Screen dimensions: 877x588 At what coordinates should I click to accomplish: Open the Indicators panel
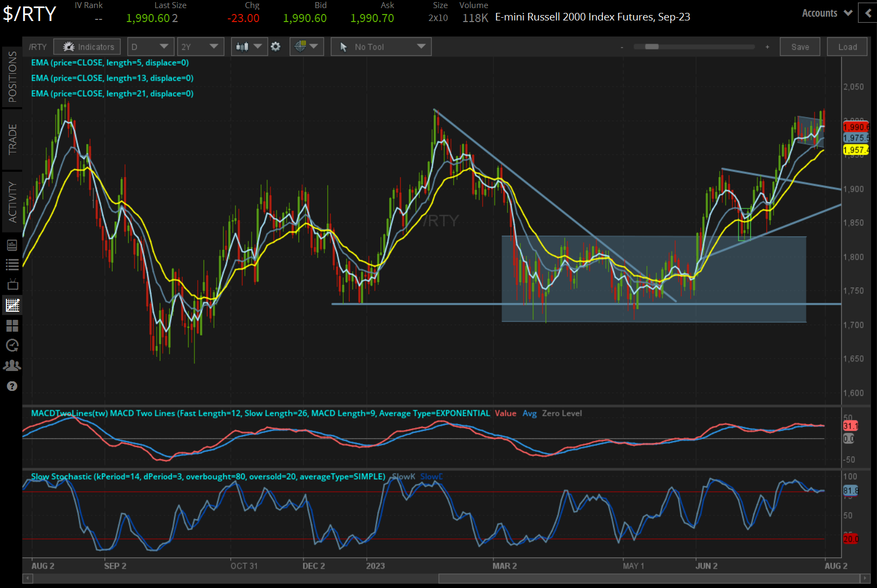click(87, 47)
